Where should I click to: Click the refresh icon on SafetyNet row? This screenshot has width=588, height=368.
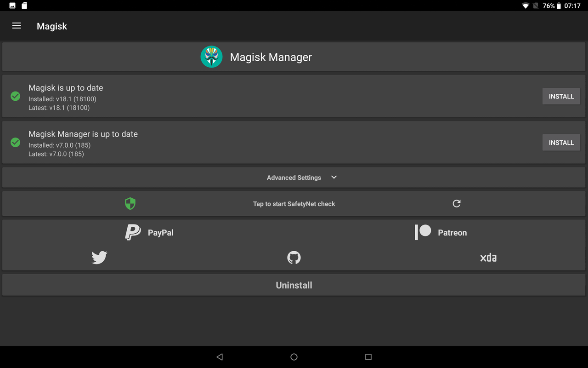click(456, 203)
